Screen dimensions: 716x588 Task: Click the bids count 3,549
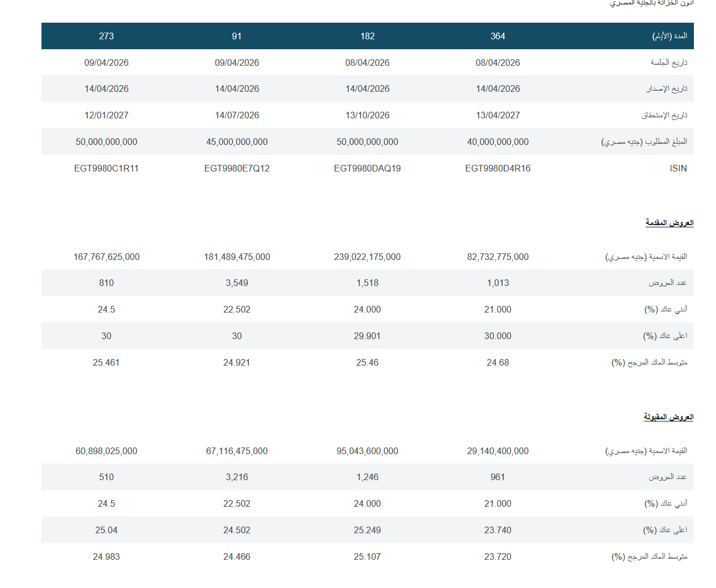coord(237,283)
